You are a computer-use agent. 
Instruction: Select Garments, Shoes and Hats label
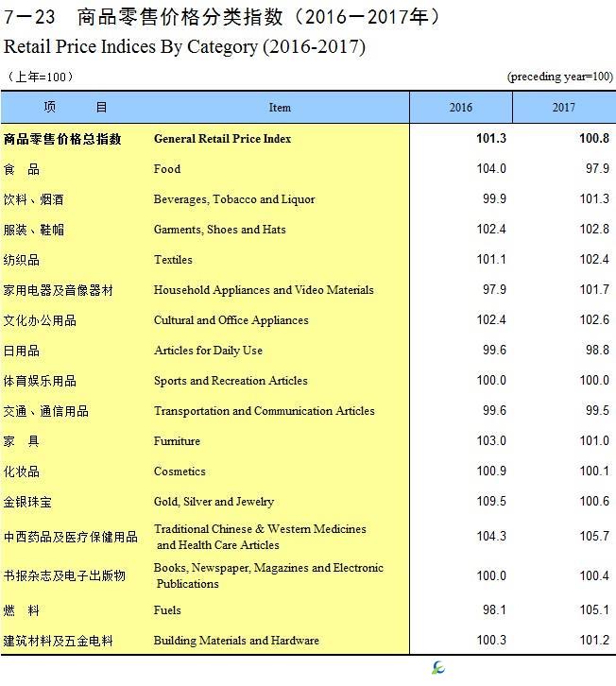219,230
